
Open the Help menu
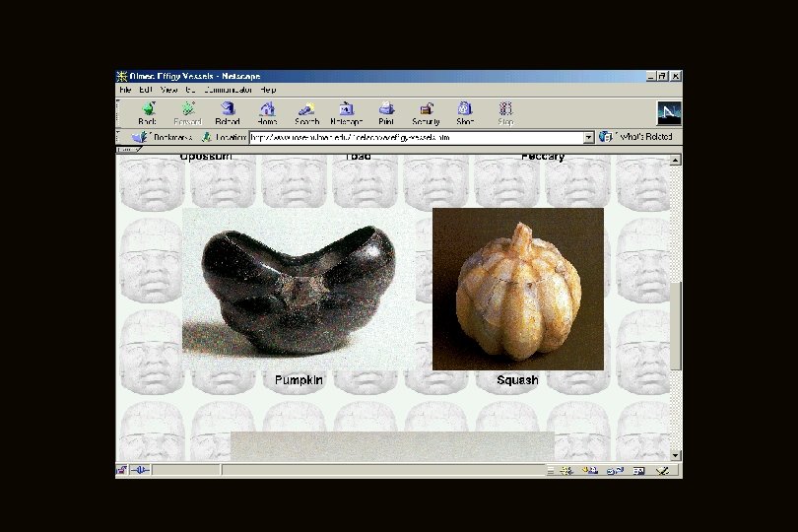pos(268,90)
